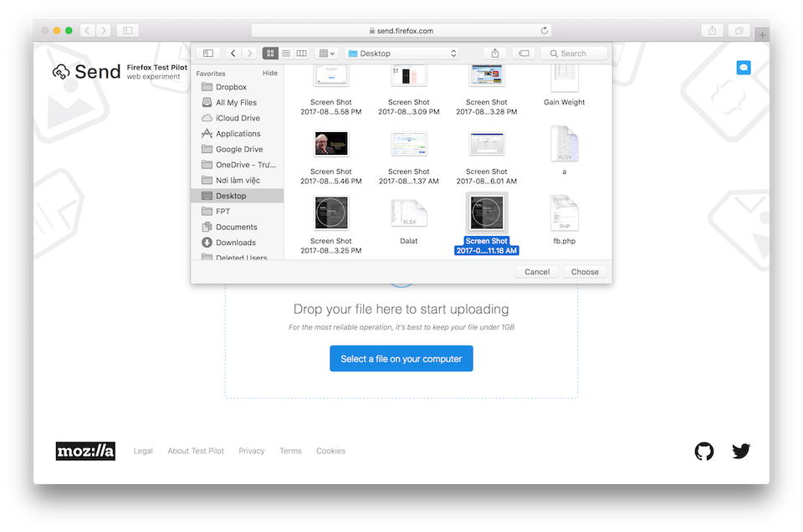Show all tabs in Safari
The height and width of the screenshot is (532, 803).
tap(739, 31)
